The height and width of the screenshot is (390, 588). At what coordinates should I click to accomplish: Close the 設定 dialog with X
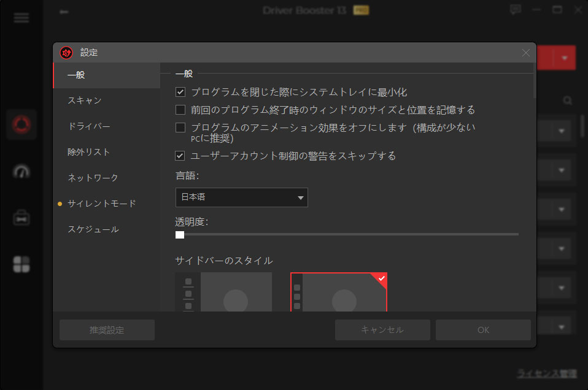[x=526, y=53]
